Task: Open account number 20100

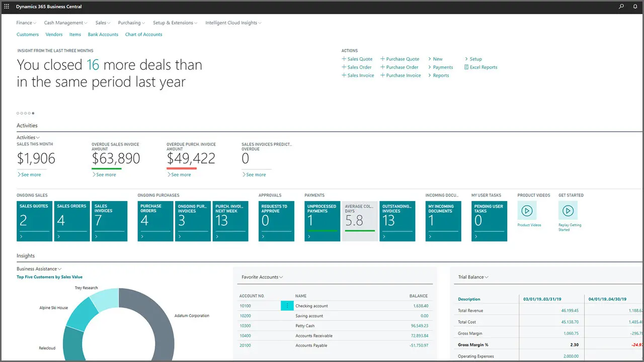Action: tap(246, 345)
